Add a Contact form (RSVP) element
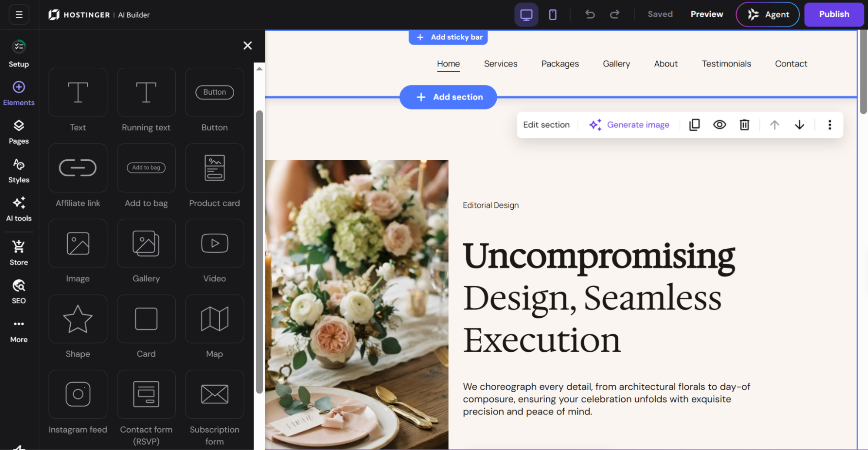The image size is (868, 450). coord(146,394)
